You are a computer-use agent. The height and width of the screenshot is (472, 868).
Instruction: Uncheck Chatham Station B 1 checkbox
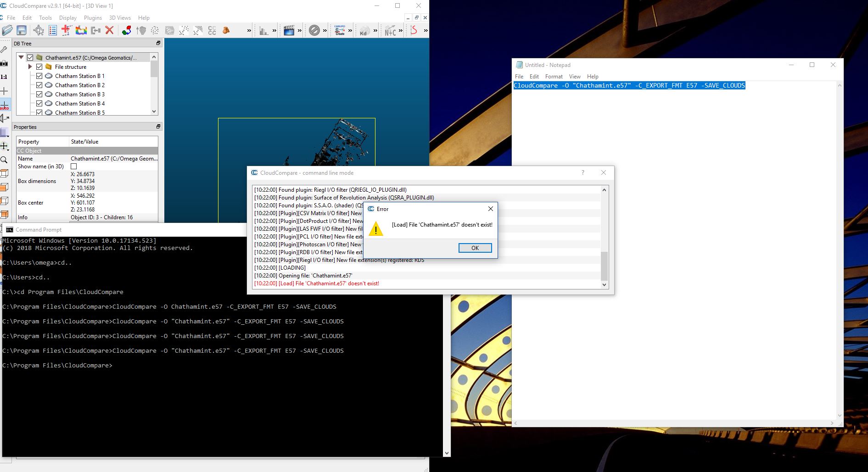pyautogui.click(x=39, y=76)
